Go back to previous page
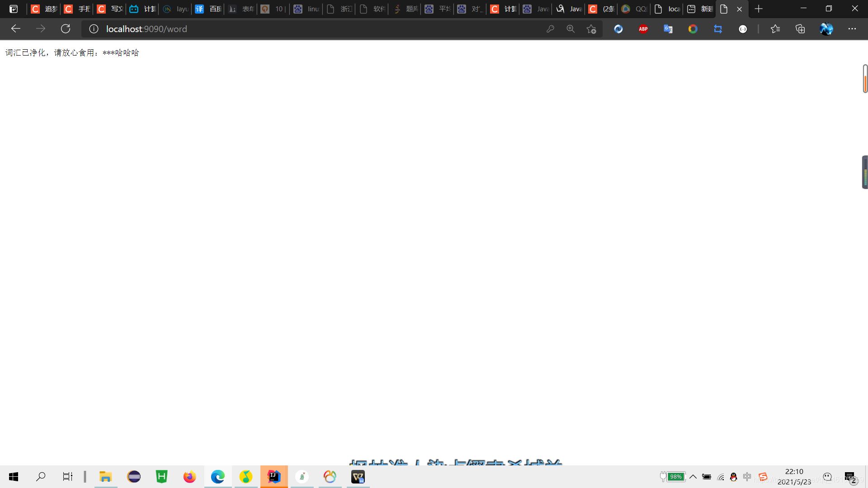The image size is (868, 488). point(16,29)
